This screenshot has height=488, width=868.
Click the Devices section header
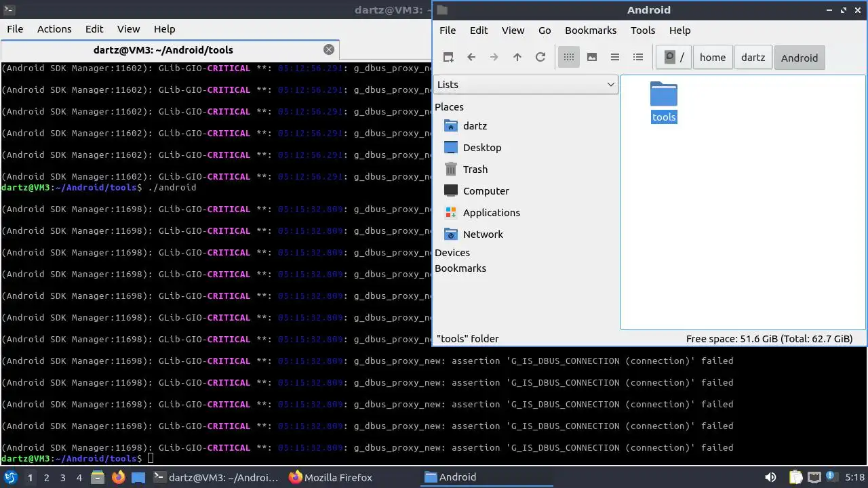tap(452, 253)
